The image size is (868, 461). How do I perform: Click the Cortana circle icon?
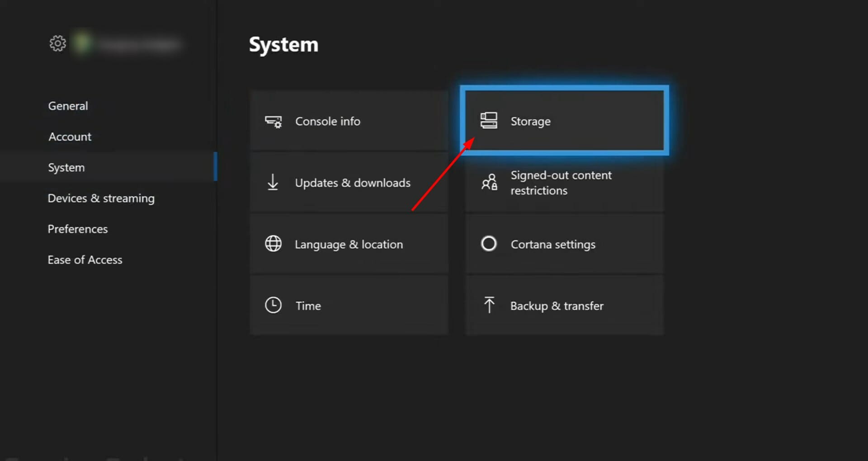(489, 244)
